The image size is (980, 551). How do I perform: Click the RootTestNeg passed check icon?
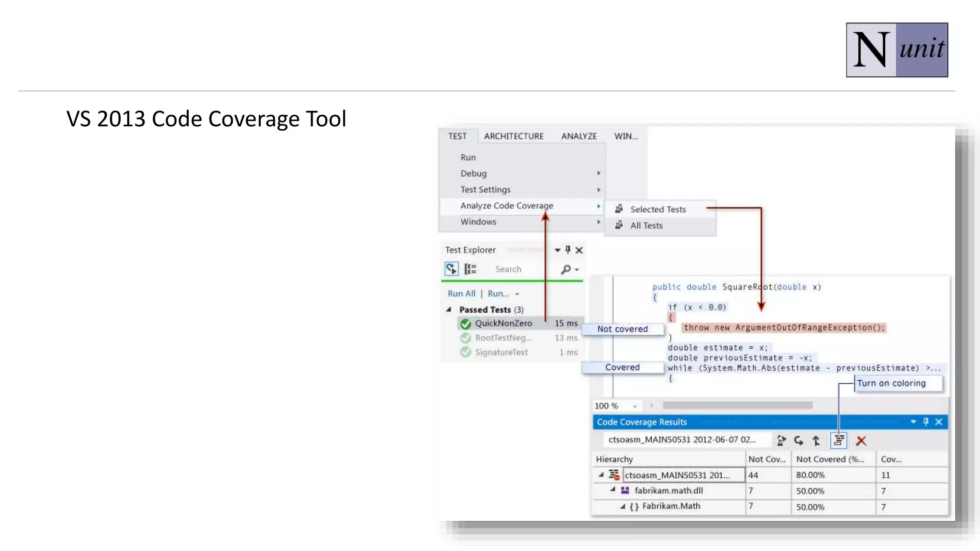465,338
